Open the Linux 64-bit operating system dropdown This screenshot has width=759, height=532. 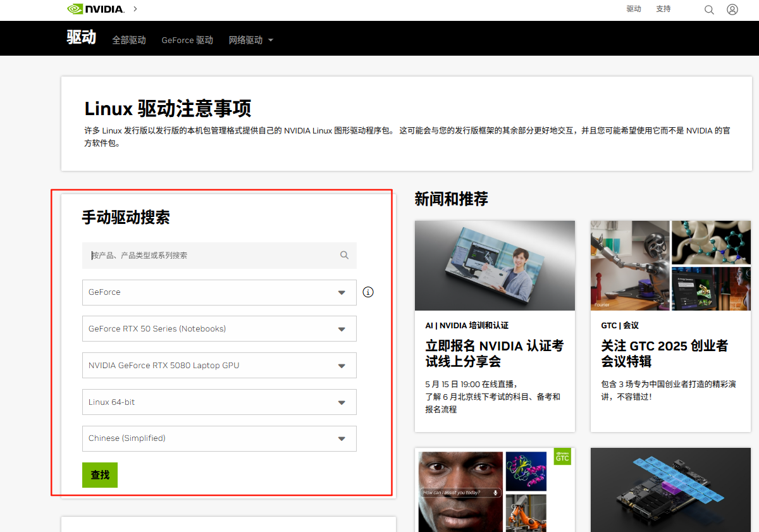tap(219, 402)
